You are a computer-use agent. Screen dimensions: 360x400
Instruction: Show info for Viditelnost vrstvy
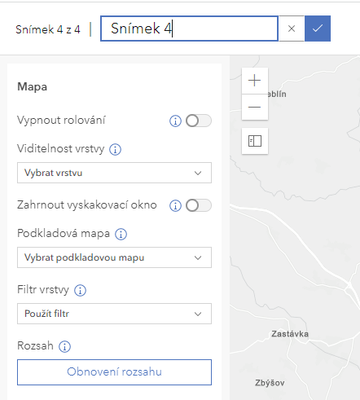coord(115,150)
